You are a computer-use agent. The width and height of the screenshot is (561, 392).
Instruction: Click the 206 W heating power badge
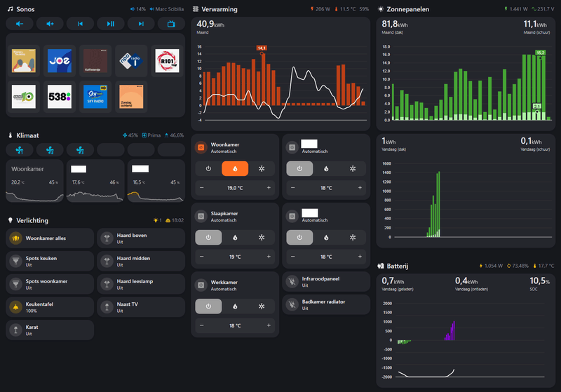point(320,9)
